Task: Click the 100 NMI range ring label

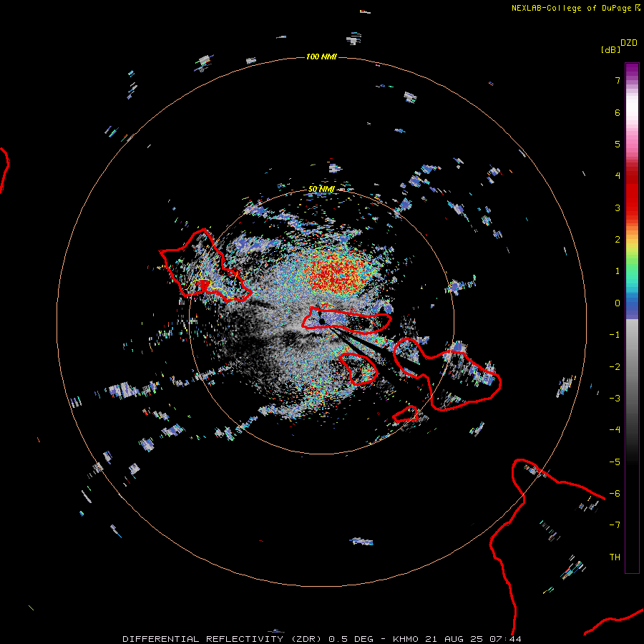Action: pos(321,57)
